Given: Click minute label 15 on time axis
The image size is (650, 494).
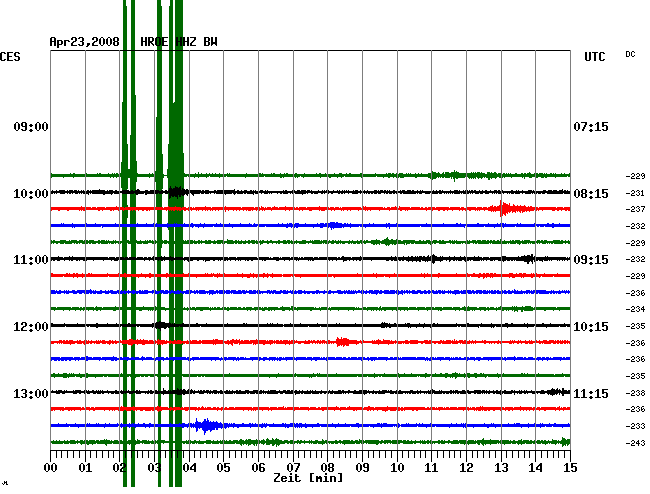Looking at the screenshot, I should [x=570, y=468].
